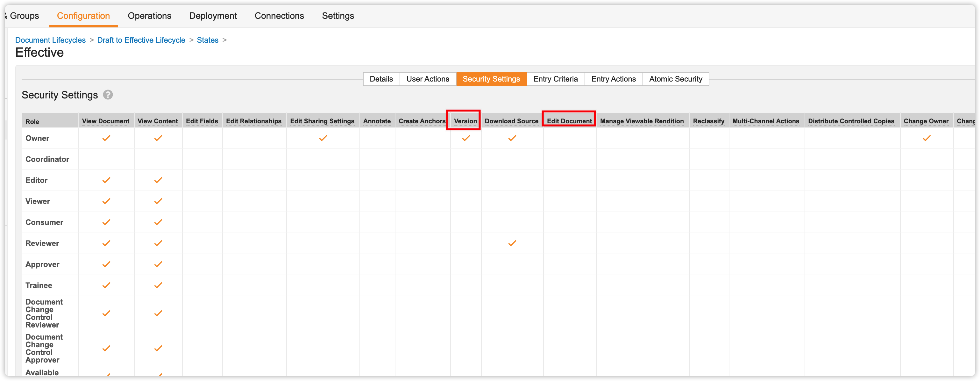Click the Security Settings help question icon
Image resolution: width=980 pixels, height=381 pixels.
click(x=108, y=95)
